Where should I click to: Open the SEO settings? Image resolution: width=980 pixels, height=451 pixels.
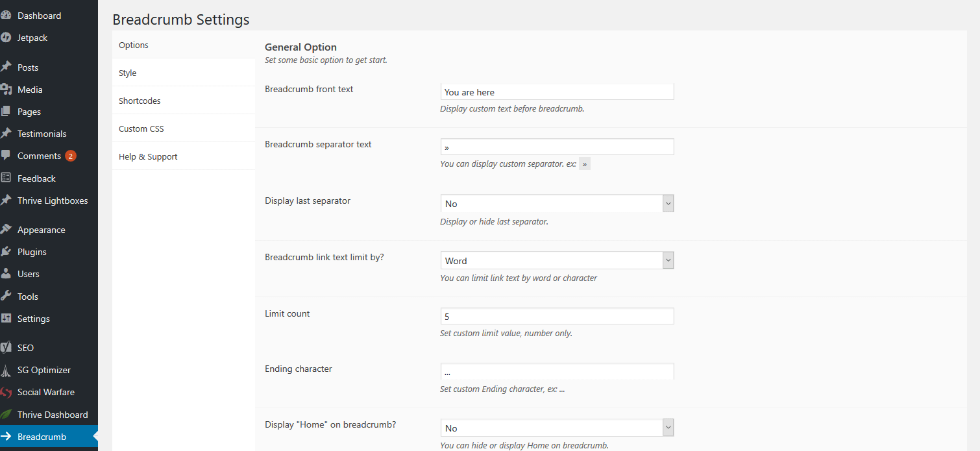pyautogui.click(x=24, y=347)
